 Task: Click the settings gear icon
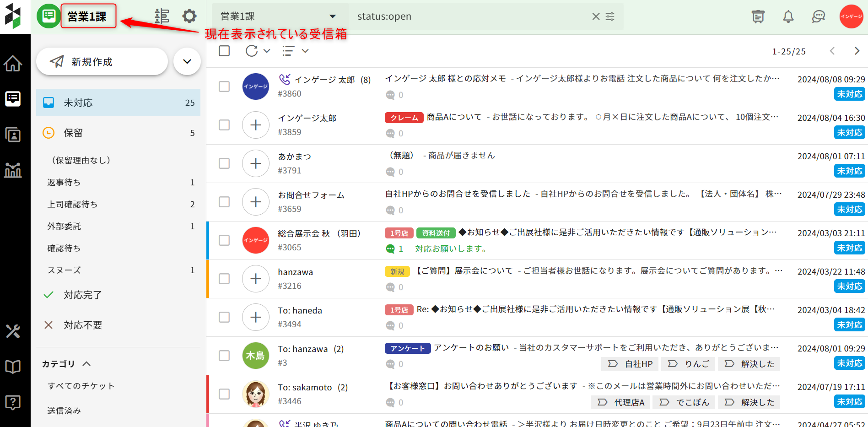tap(189, 16)
